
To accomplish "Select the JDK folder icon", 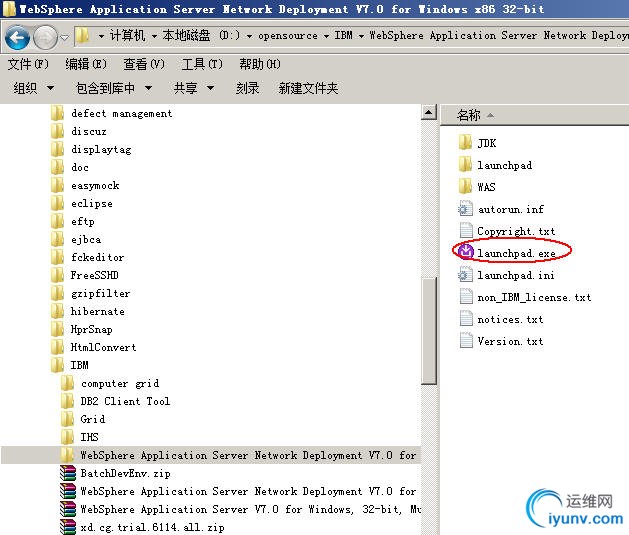I will pos(465,142).
